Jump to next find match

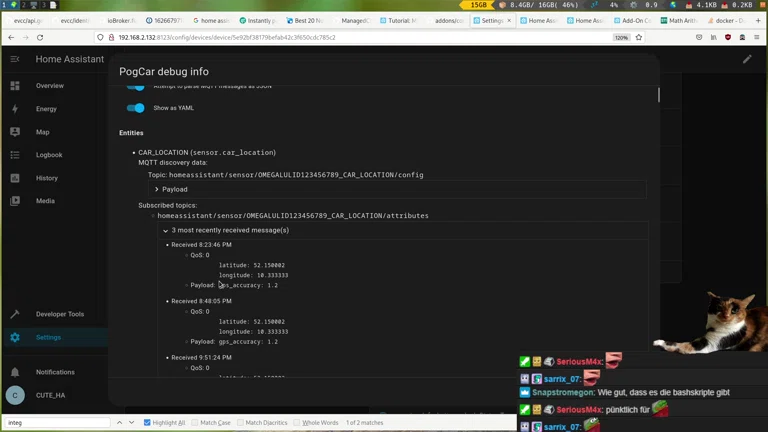(131, 422)
